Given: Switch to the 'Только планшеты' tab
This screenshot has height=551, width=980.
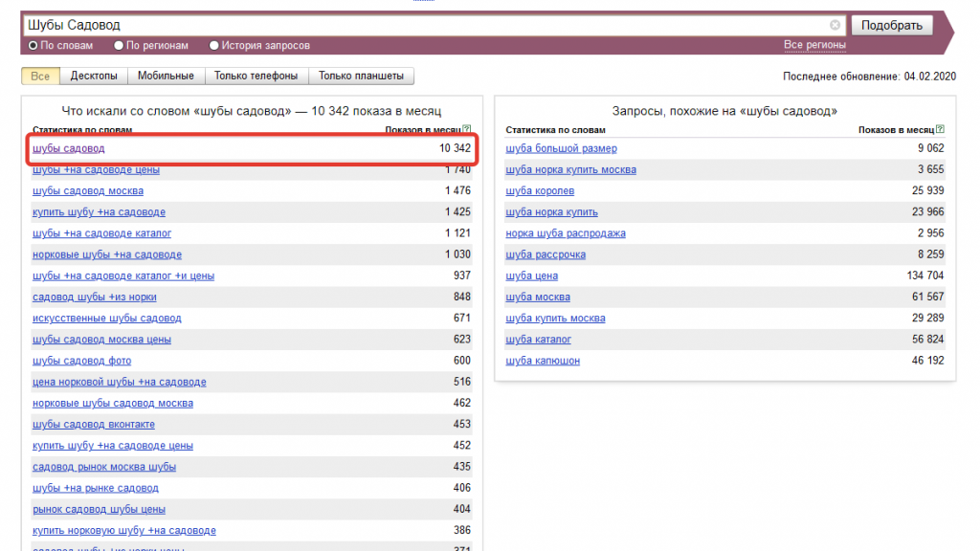Looking at the screenshot, I should point(361,77).
